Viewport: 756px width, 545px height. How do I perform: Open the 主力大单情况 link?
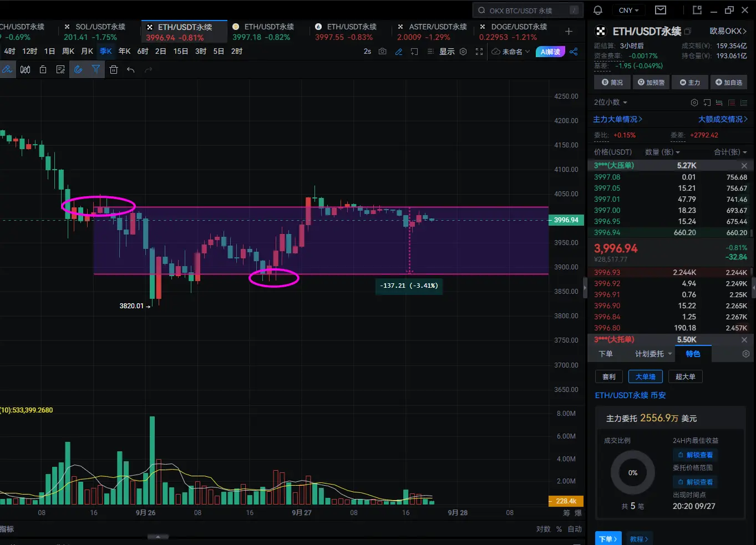pyautogui.click(x=618, y=119)
